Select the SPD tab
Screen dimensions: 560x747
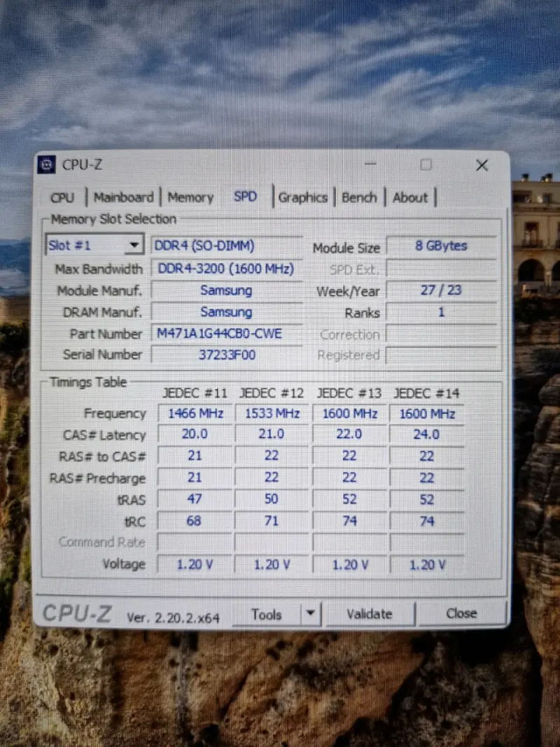(245, 196)
